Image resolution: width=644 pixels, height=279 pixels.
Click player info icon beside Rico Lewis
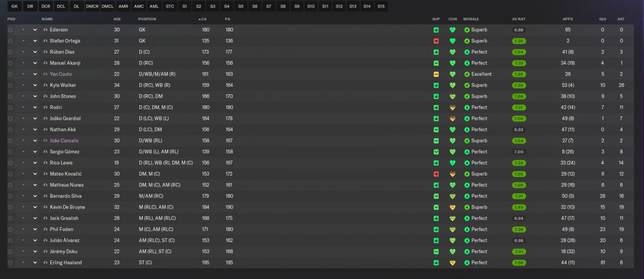(x=45, y=163)
